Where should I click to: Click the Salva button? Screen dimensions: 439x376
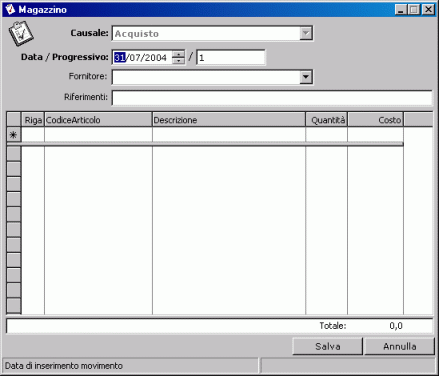point(327,346)
